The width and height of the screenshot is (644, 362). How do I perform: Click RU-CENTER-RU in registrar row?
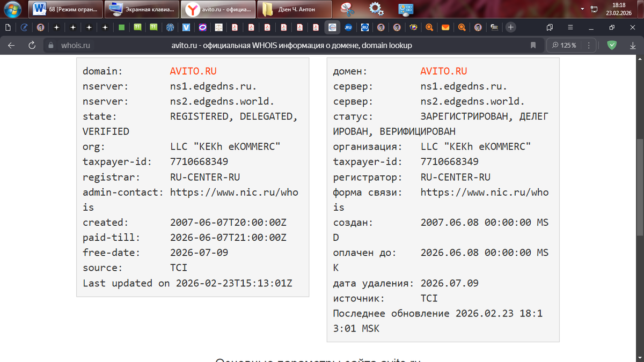[x=205, y=177]
